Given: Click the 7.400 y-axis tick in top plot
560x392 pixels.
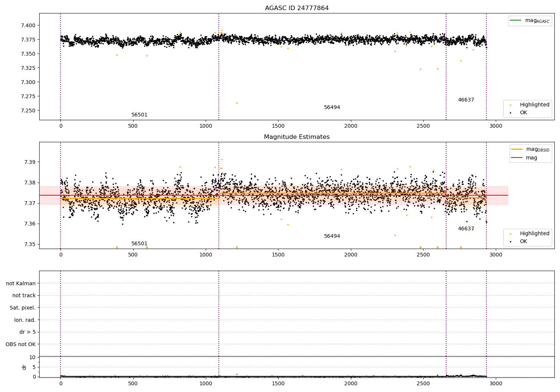Looking at the screenshot, I should [x=28, y=25].
